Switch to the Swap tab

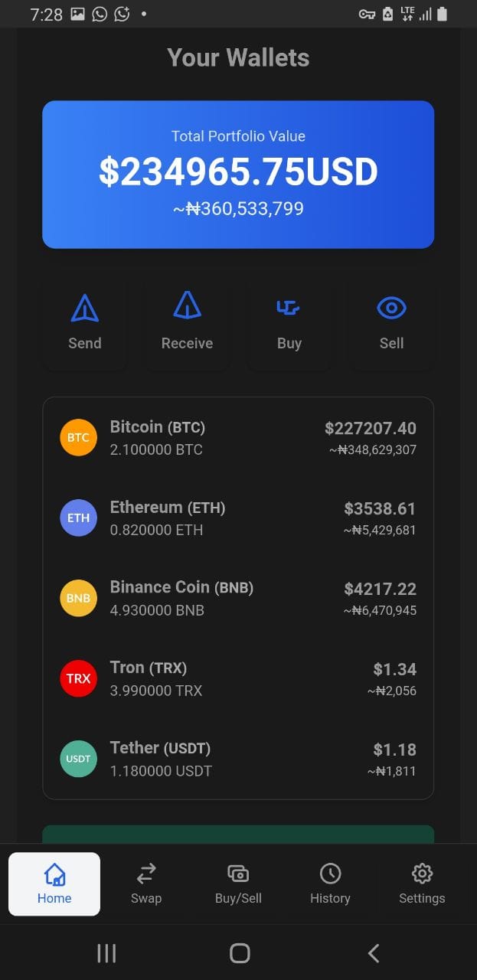click(145, 884)
